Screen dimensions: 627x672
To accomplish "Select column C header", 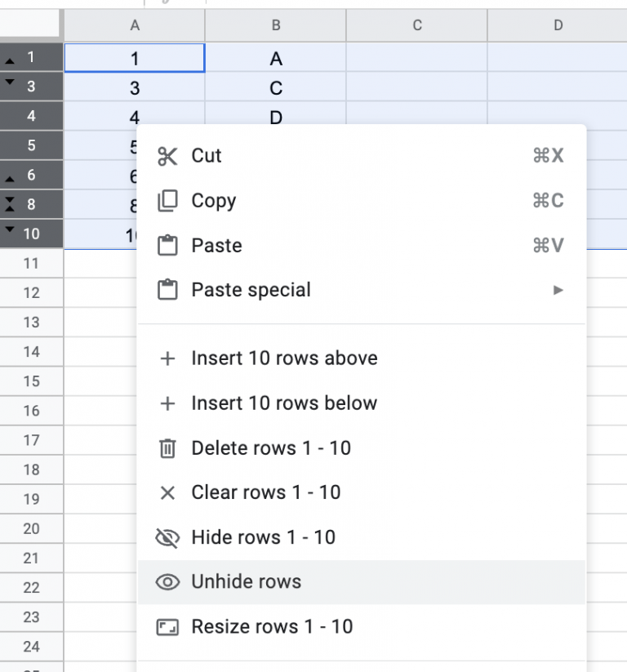I will click(x=417, y=25).
